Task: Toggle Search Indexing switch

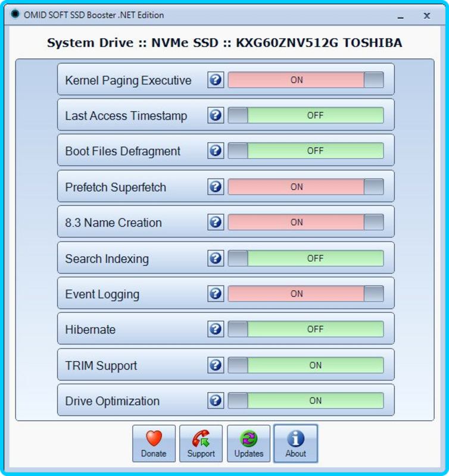Action: point(306,258)
